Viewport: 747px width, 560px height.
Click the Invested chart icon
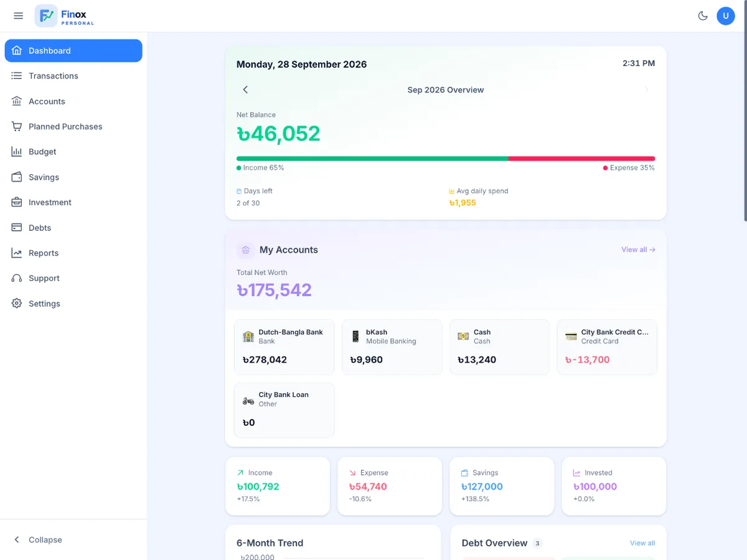tap(576, 473)
